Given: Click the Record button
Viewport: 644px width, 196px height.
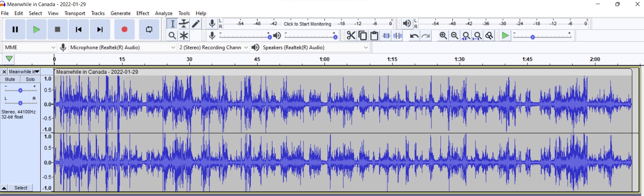Looking at the screenshot, I should point(124,30).
